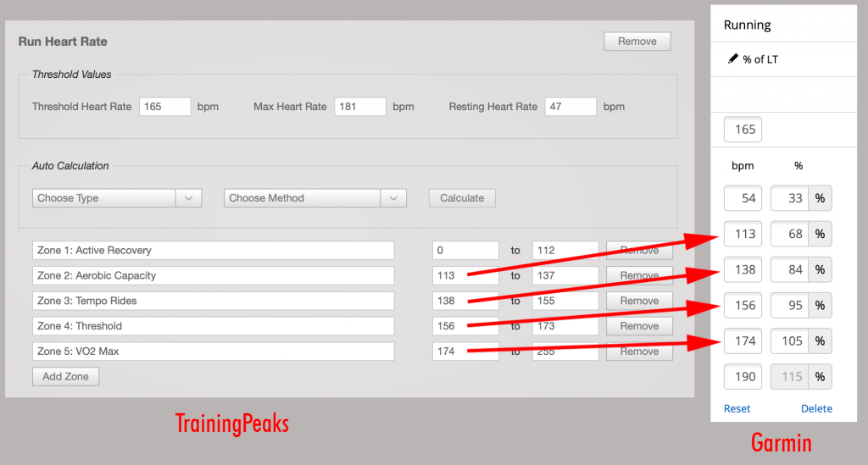This screenshot has width=868, height=465.
Task: Edit the Zone 5: VO2 Max name field
Action: tap(213, 352)
